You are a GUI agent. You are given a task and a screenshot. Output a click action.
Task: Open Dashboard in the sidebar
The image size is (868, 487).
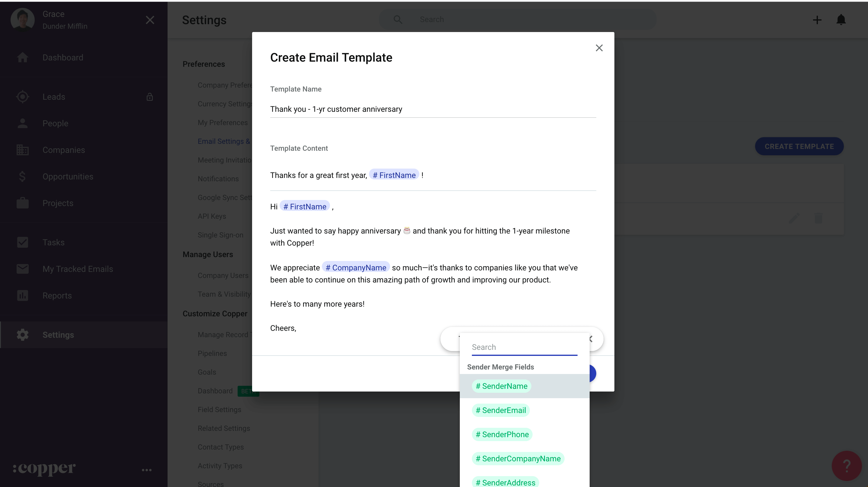(x=63, y=57)
